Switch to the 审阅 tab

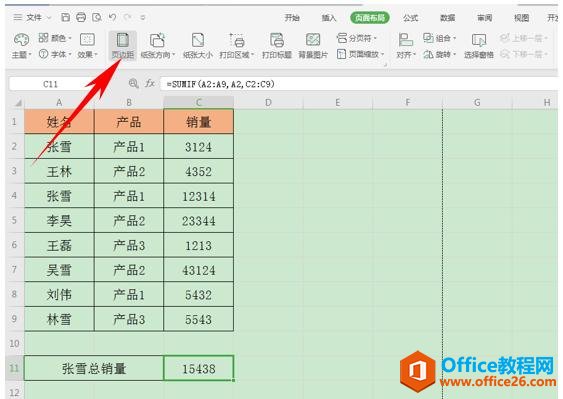coord(484,18)
